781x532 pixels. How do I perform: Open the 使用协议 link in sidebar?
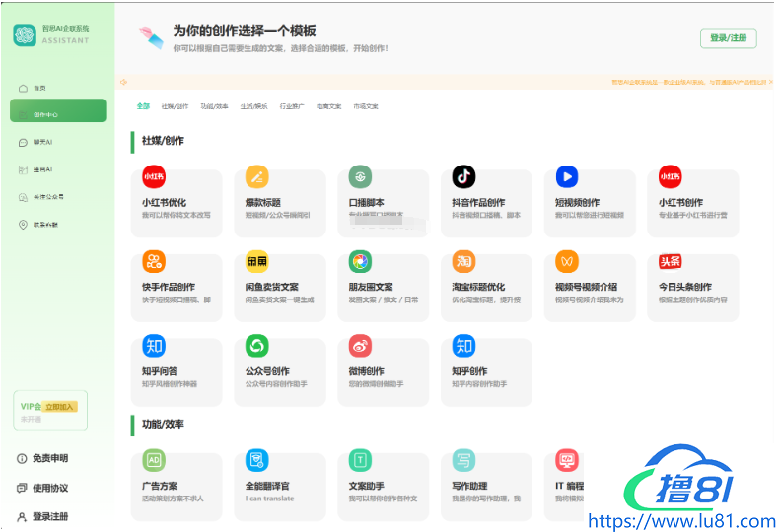[x=49, y=488]
